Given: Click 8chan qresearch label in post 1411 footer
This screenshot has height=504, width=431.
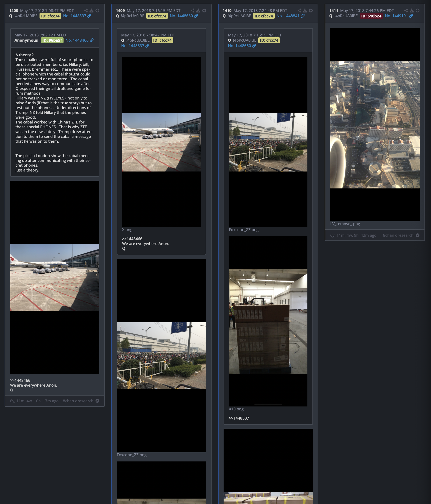Looking at the screenshot, I should (398, 235).
